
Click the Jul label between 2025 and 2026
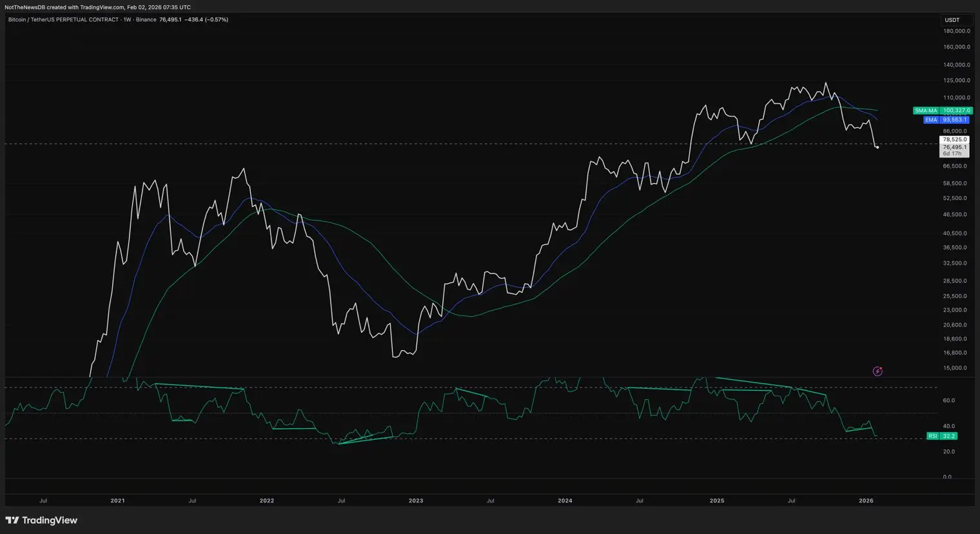791,500
